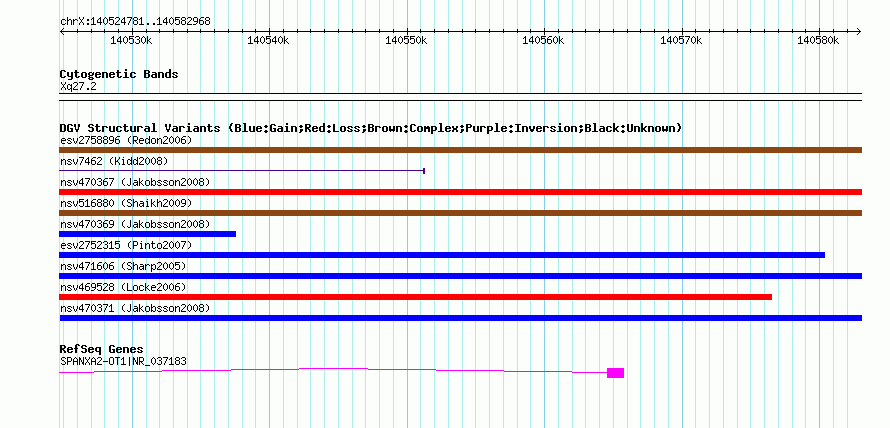
Task: Open variant label nsv469528 (Locke2006)
Action: point(123,287)
